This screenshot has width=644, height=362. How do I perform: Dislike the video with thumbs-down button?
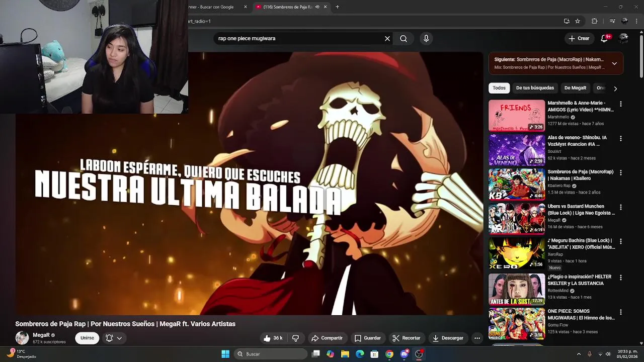296,338
